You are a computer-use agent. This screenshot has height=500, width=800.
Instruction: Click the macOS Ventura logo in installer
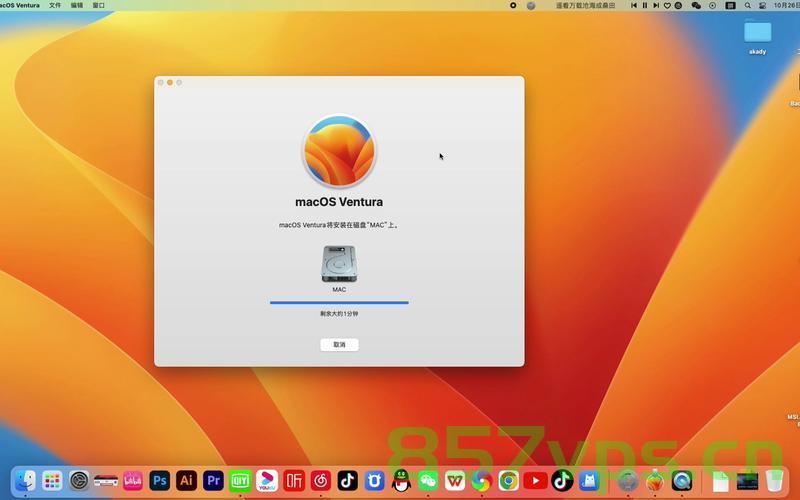point(339,151)
